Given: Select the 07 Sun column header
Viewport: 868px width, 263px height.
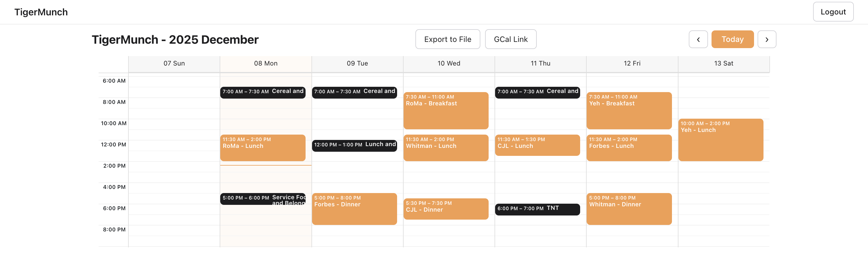Looking at the screenshot, I should click(x=174, y=64).
